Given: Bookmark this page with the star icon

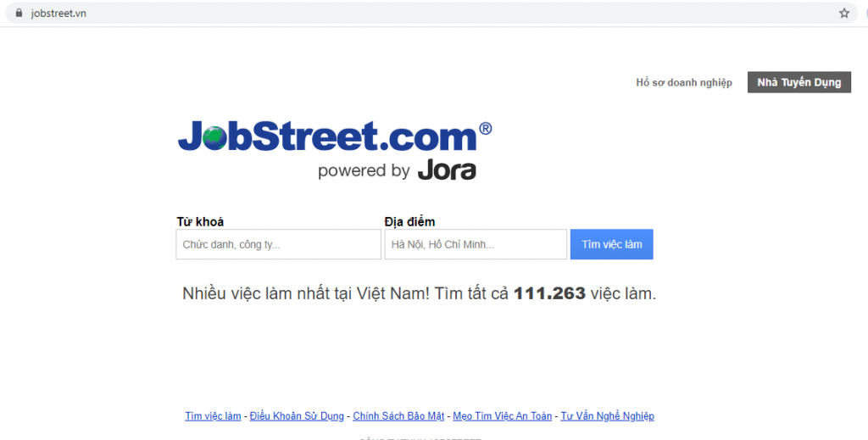Looking at the screenshot, I should click(843, 14).
